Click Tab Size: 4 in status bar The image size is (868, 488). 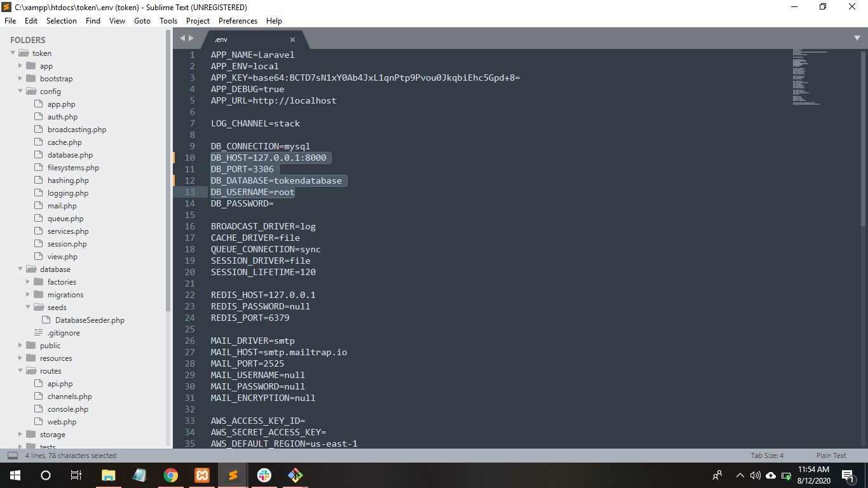[767, 456]
